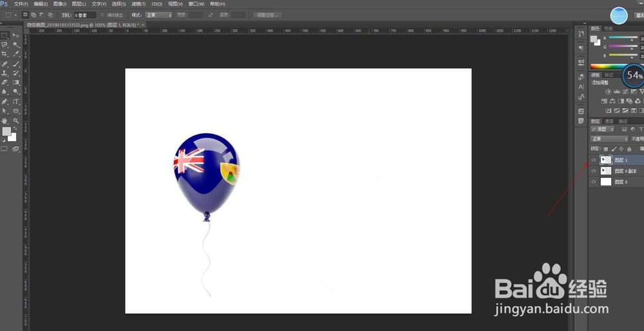Open the 样式 style dropdown
Image resolution: width=644 pixels, height=331 pixels.
pyautogui.click(x=158, y=15)
